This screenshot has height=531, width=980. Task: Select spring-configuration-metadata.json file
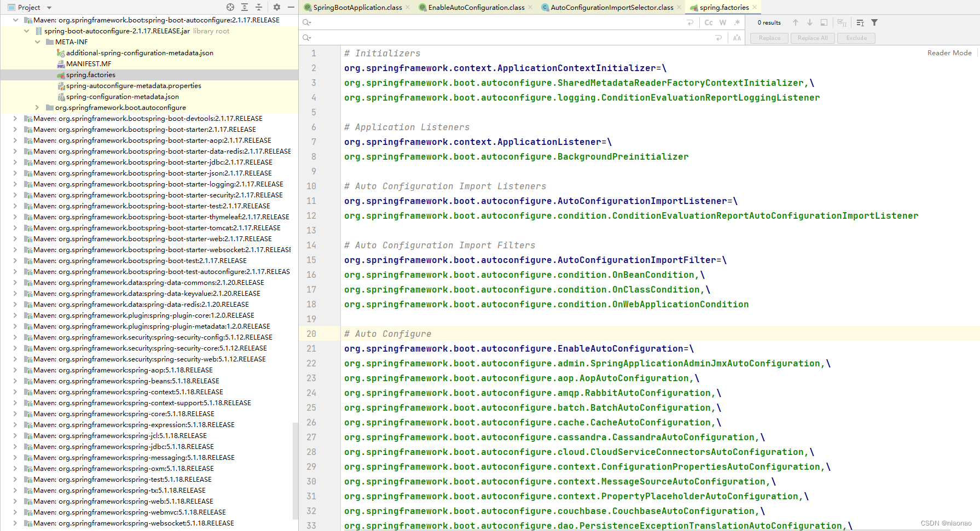[x=123, y=96]
